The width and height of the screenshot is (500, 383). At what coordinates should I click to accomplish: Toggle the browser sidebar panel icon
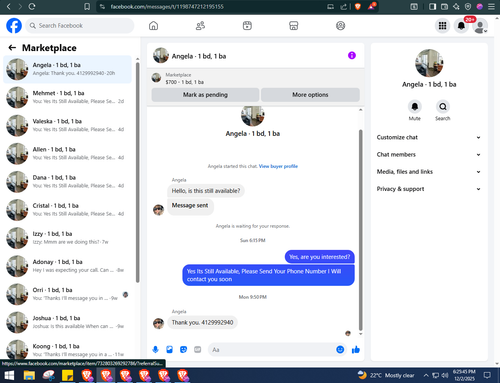432,6
